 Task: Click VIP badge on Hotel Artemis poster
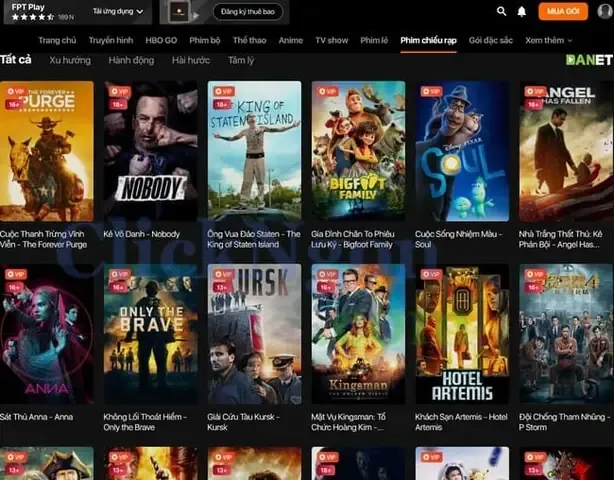click(x=431, y=274)
